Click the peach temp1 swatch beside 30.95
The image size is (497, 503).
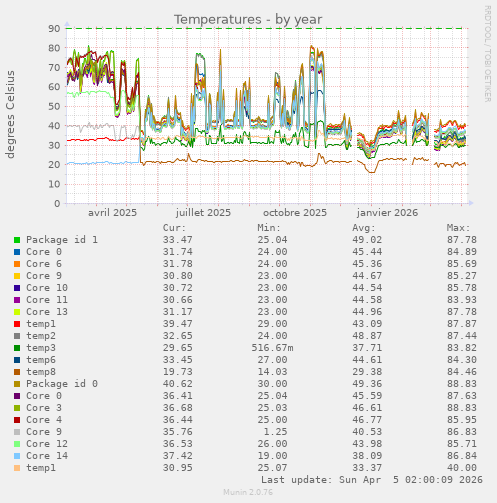17,468
